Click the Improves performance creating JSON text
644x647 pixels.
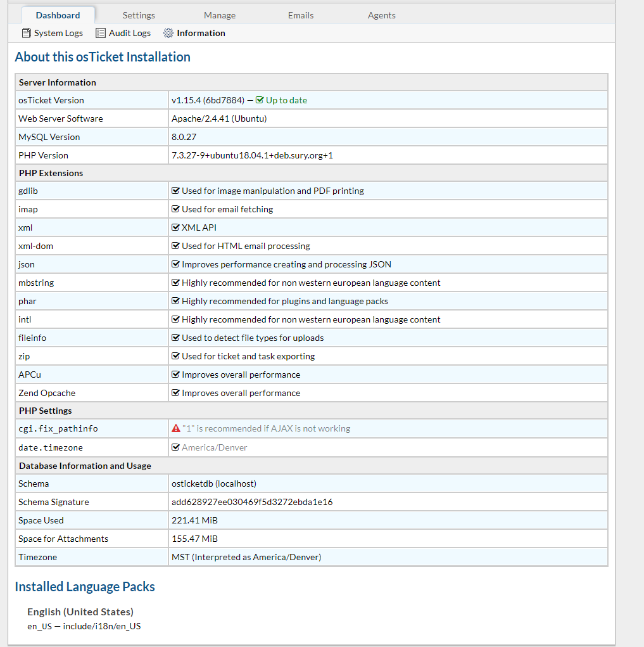click(x=287, y=264)
